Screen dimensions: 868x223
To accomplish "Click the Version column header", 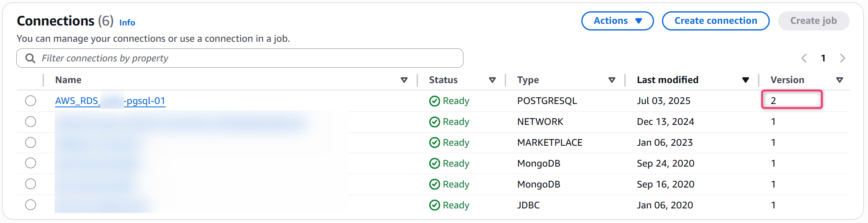I will point(787,80).
